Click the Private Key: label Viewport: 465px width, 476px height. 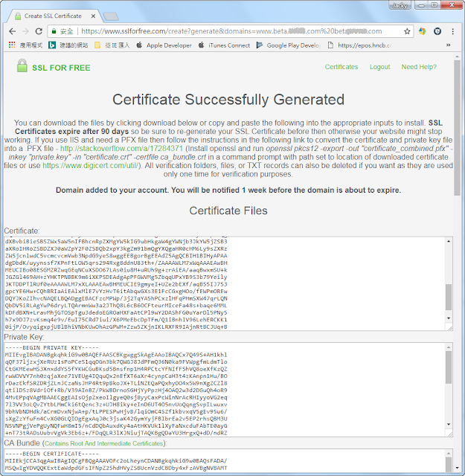pos(24,337)
